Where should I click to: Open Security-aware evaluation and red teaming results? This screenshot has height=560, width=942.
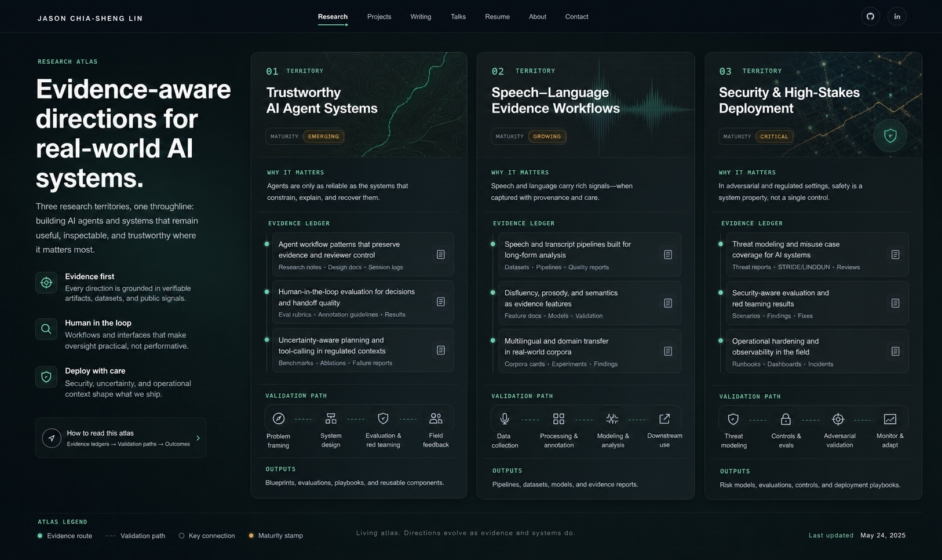pos(817,303)
